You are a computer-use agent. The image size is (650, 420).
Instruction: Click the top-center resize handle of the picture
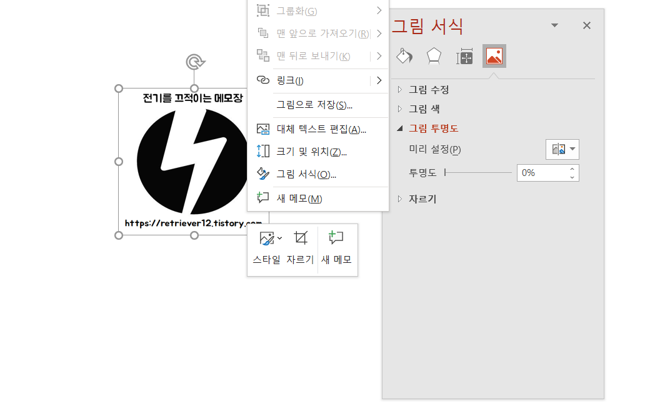pyautogui.click(x=194, y=88)
